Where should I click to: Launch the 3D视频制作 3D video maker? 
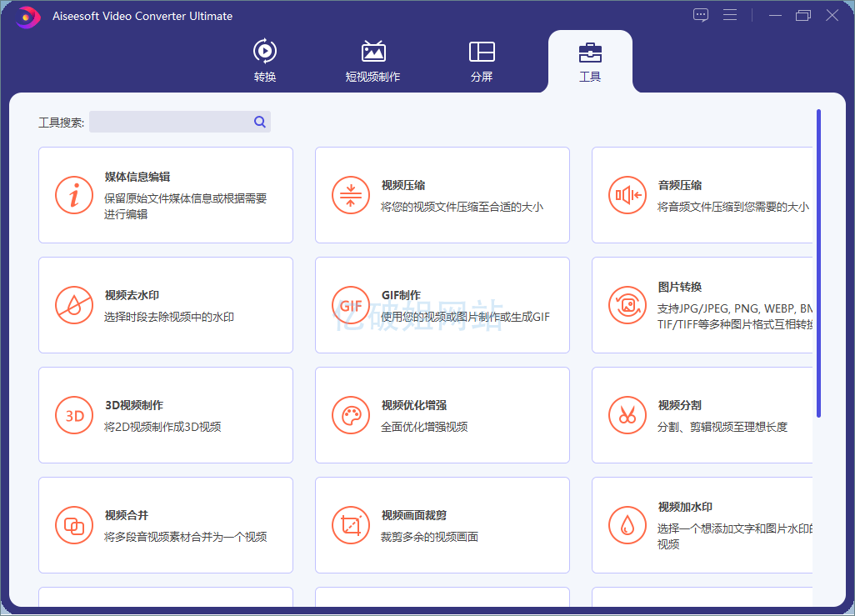click(x=165, y=414)
